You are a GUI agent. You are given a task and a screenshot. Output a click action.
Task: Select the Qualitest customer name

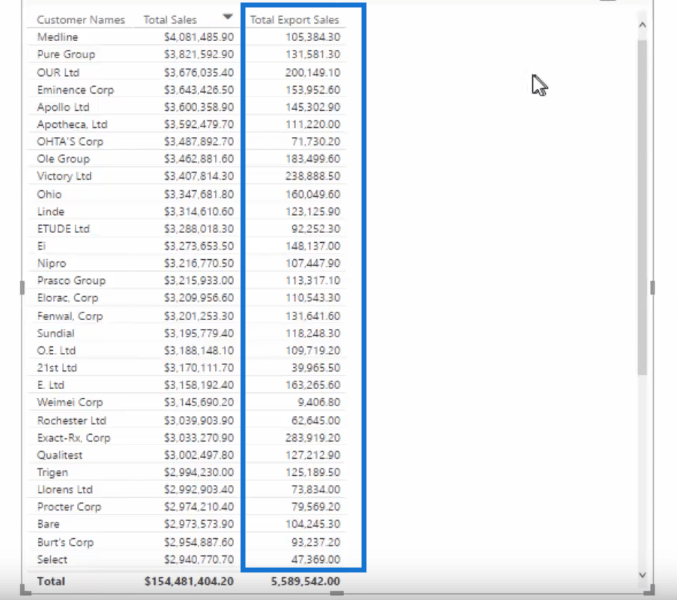pos(60,455)
